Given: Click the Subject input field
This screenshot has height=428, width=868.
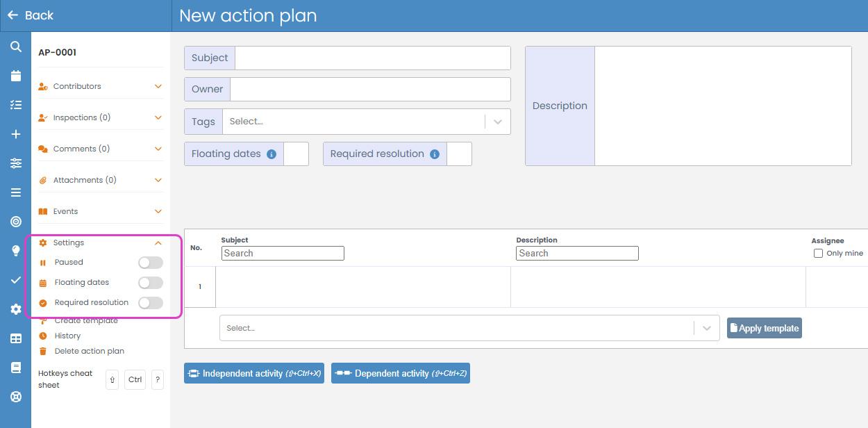Looking at the screenshot, I should (373, 58).
